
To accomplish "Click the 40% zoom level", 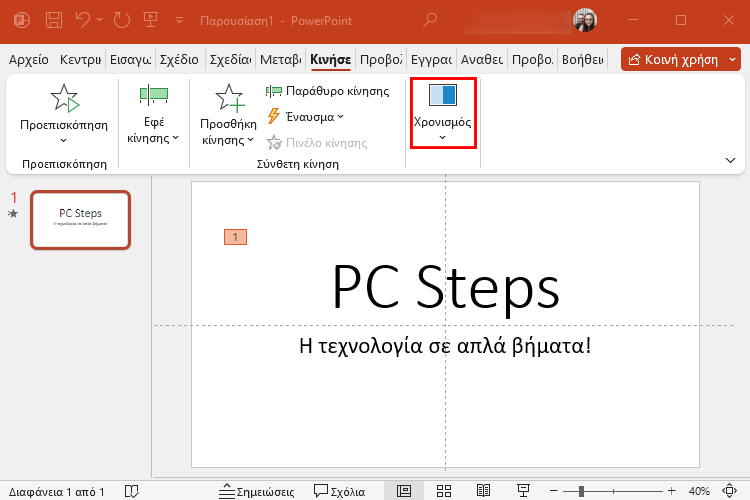I will click(x=699, y=491).
